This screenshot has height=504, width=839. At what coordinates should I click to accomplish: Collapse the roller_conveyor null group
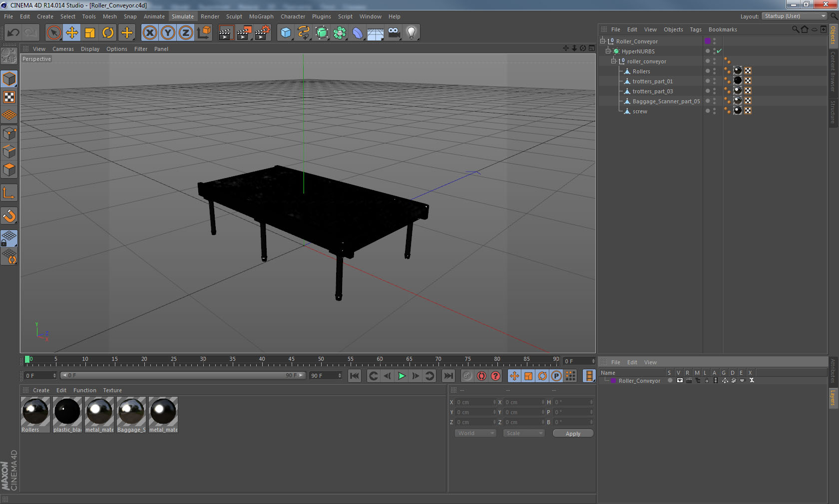coord(614,61)
